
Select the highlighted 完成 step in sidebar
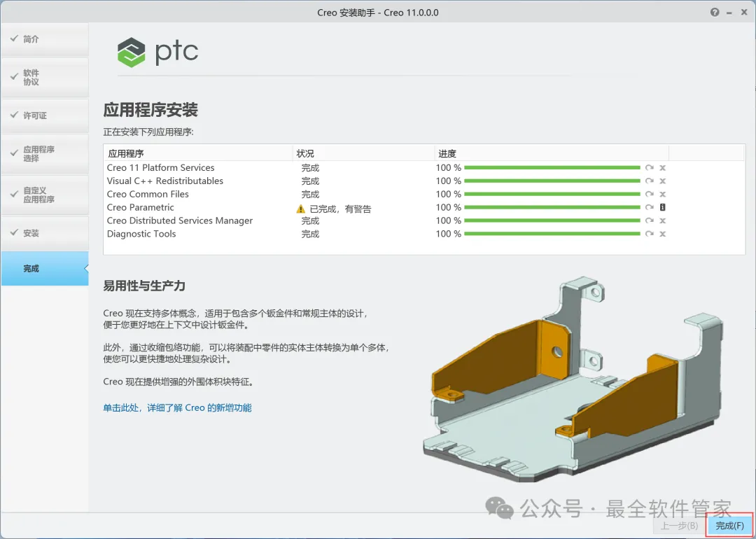click(45, 269)
